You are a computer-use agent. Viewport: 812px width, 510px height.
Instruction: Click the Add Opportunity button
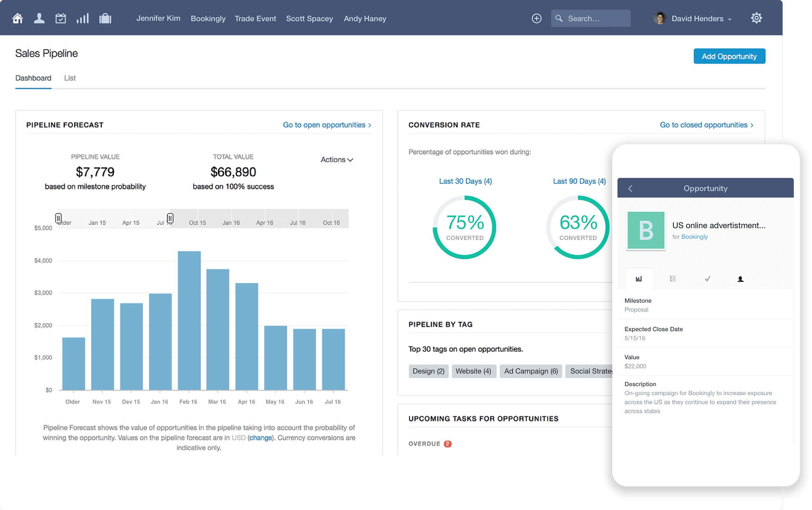coord(729,56)
